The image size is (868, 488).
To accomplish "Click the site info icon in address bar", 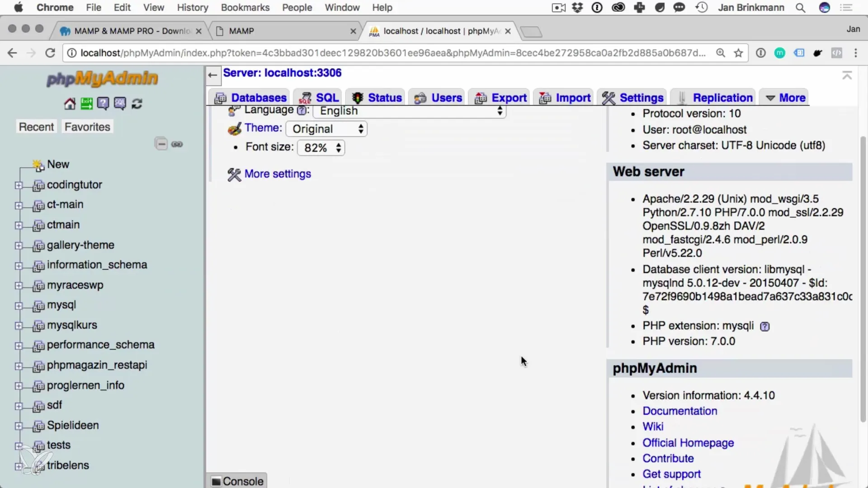I will point(71,53).
